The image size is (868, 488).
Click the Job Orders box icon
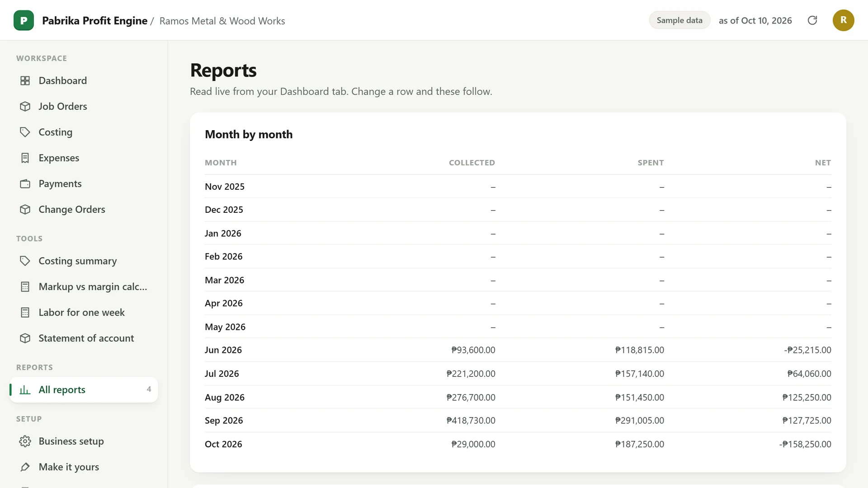25,106
